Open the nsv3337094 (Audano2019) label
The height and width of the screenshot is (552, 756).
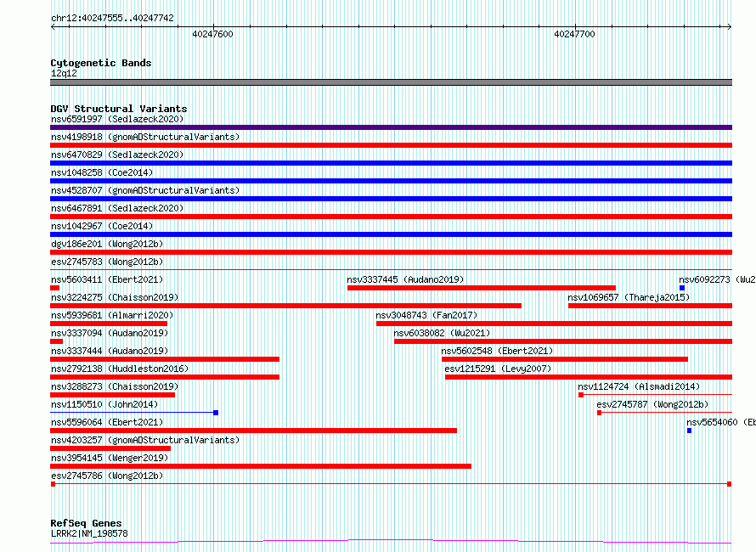pyautogui.click(x=110, y=333)
